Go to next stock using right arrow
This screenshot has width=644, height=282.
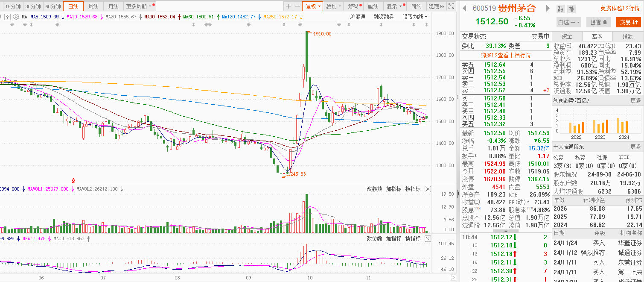548,8
